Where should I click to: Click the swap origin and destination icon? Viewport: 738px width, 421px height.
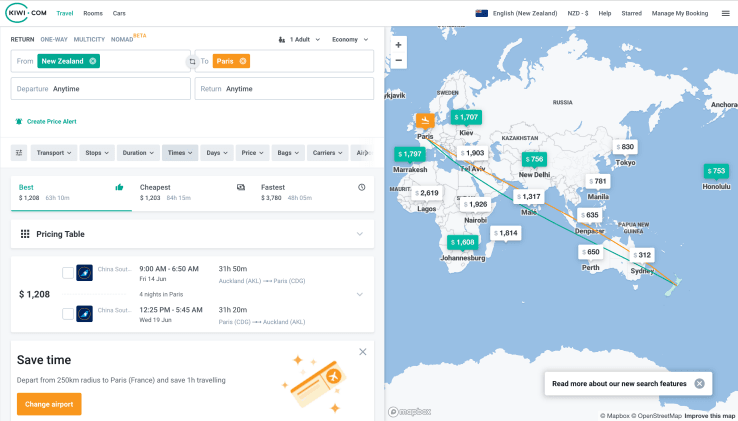192,62
